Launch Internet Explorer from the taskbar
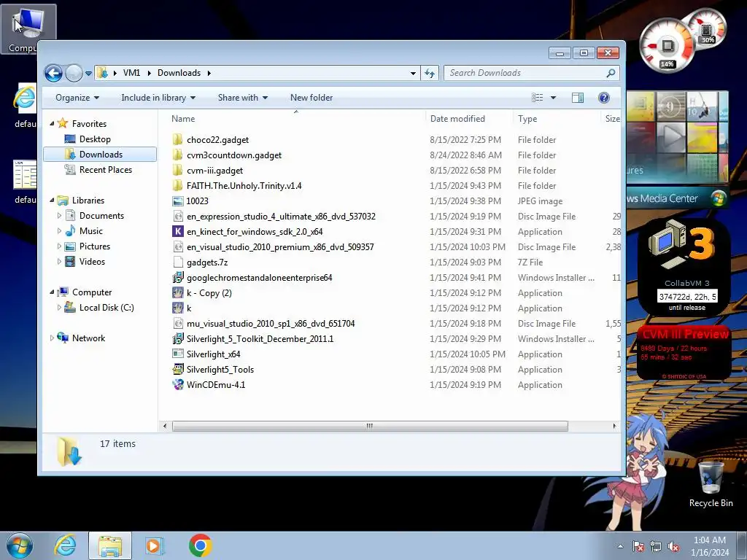The height and width of the screenshot is (560, 747). pyautogui.click(x=65, y=545)
